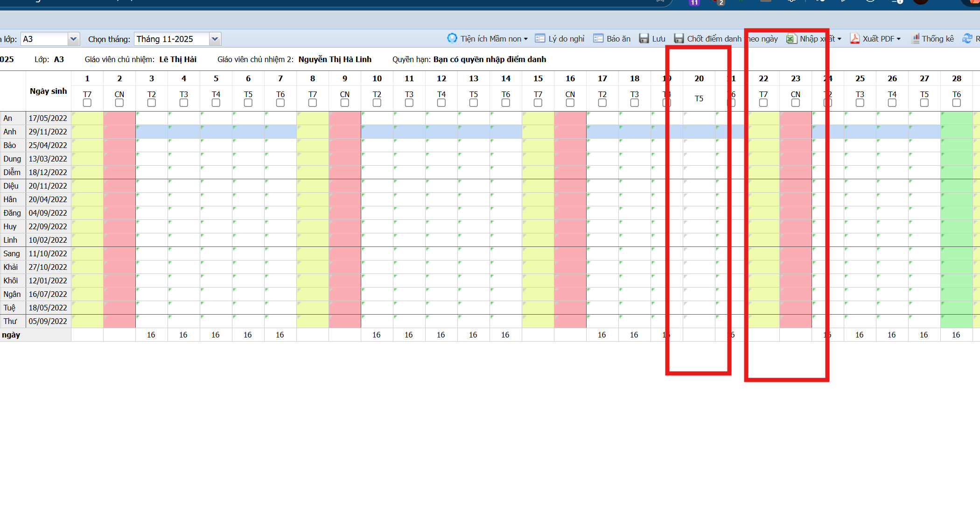Screen dimensions: 980x506
Task: Expand the Nhập xuất dropdown arrow
Action: [840, 39]
